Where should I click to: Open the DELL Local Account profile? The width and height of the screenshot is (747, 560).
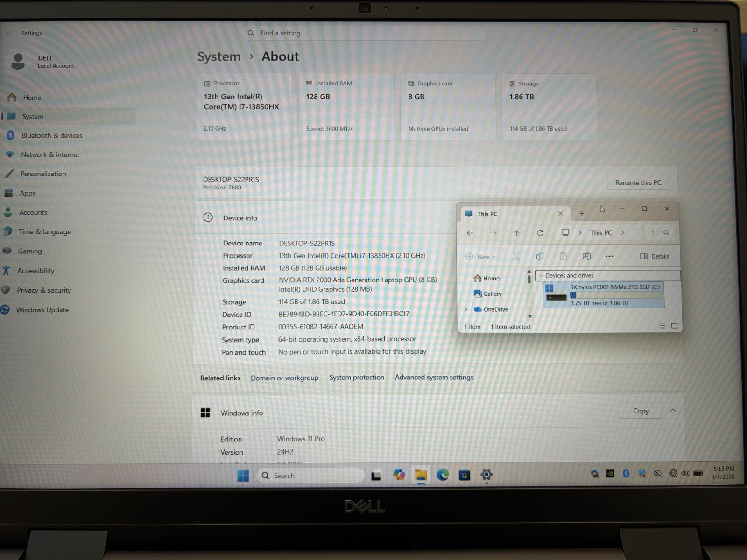coord(42,62)
